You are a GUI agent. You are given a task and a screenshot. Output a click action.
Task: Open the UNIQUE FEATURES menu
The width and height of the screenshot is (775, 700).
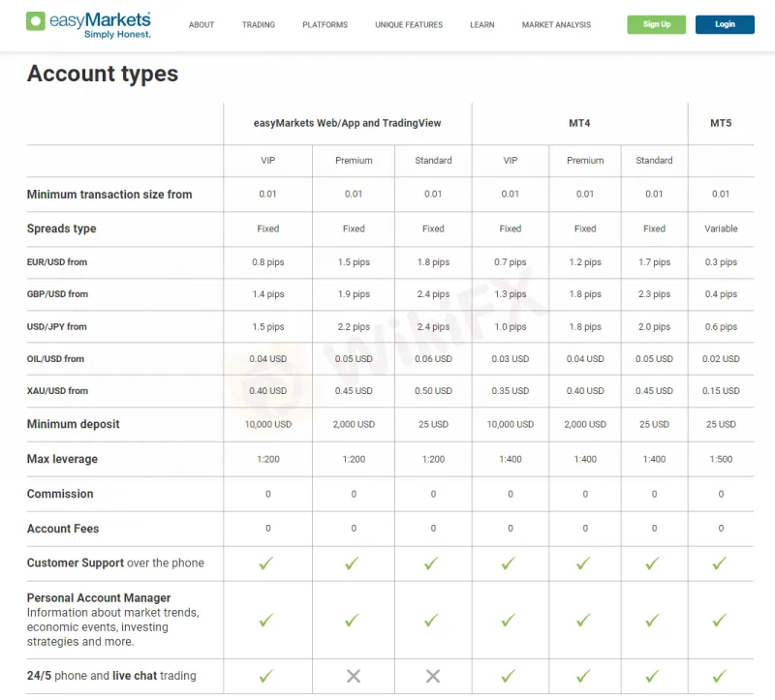click(x=409, y=25)
